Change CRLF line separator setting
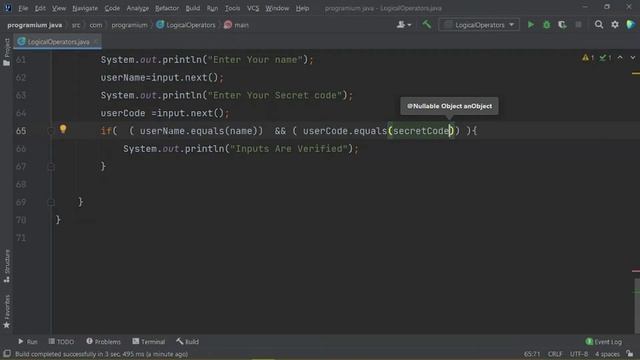The width and height of the screenshot is (640, 360). 555,354
